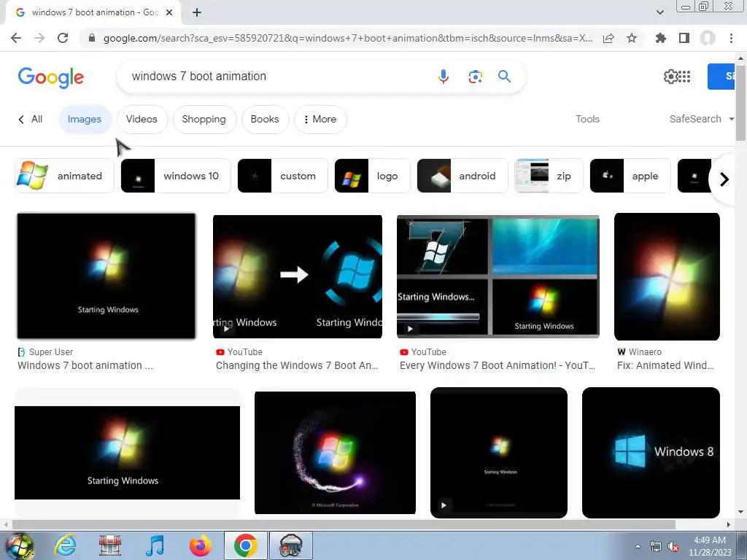
Task: Open the Windows 8 logo thumbnail
Action: pos(651,452)
